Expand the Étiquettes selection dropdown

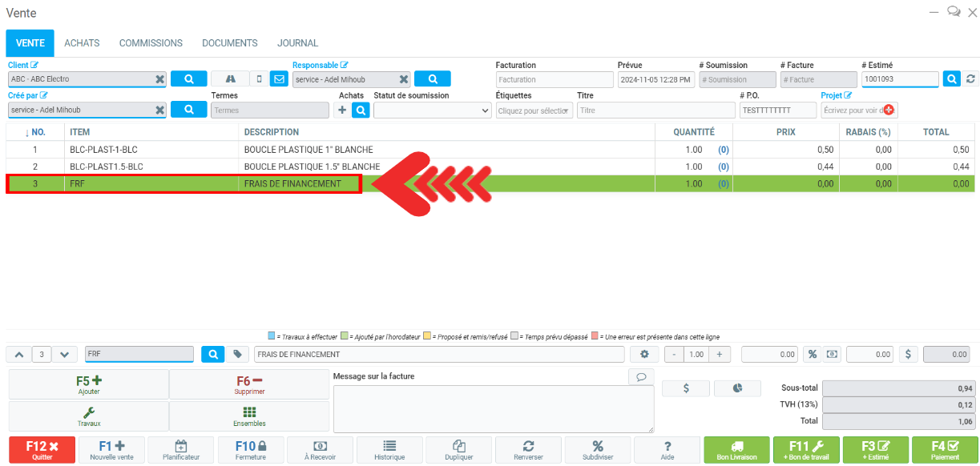pyautogui.click(x=534, y=110)
